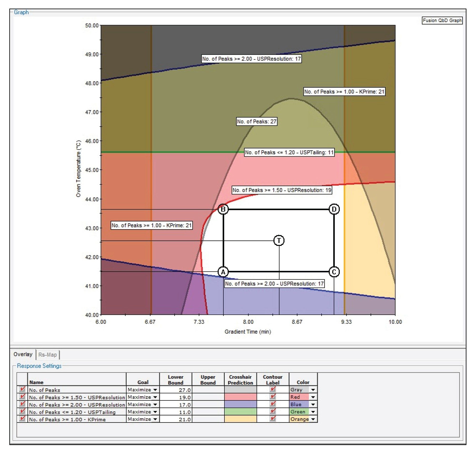Select the Overlay tab
This screenshot has height=456, width=476.
23,354
